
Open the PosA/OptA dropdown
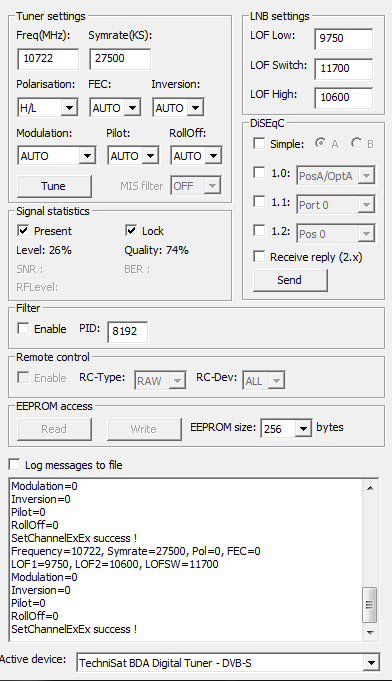pos(336,176)
